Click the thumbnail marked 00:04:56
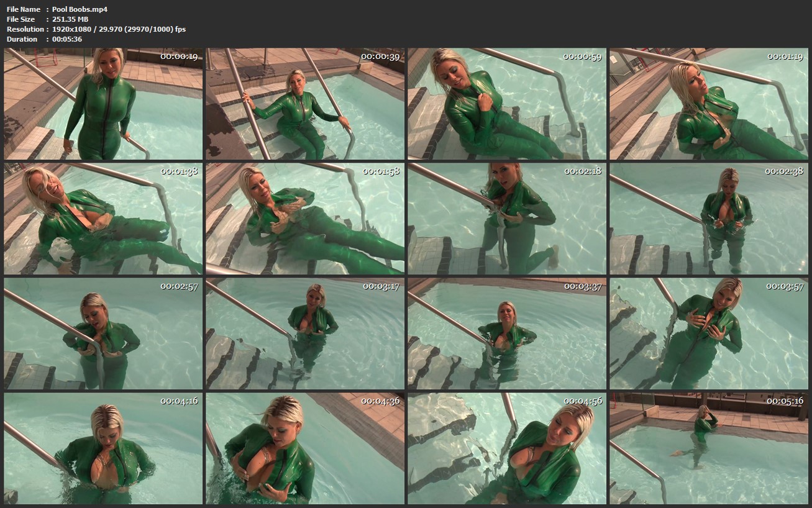Image resolution: width=812 pixels, height=508 pixels. pos(507,448)
